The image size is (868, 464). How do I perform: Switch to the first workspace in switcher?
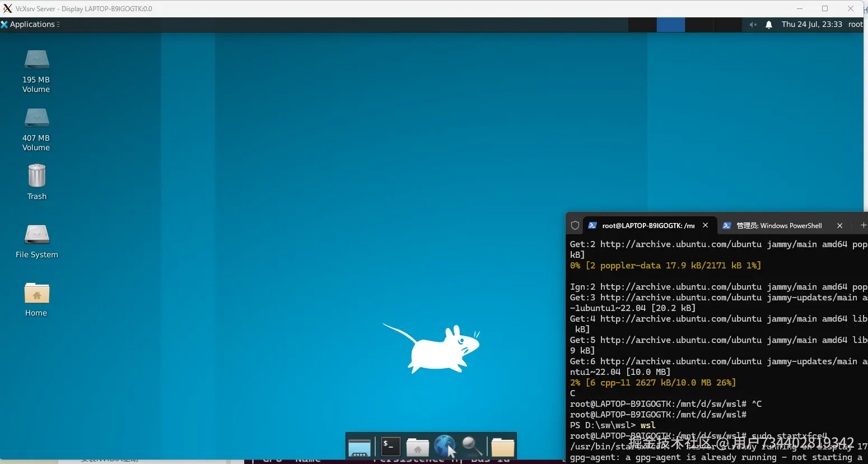642,25
